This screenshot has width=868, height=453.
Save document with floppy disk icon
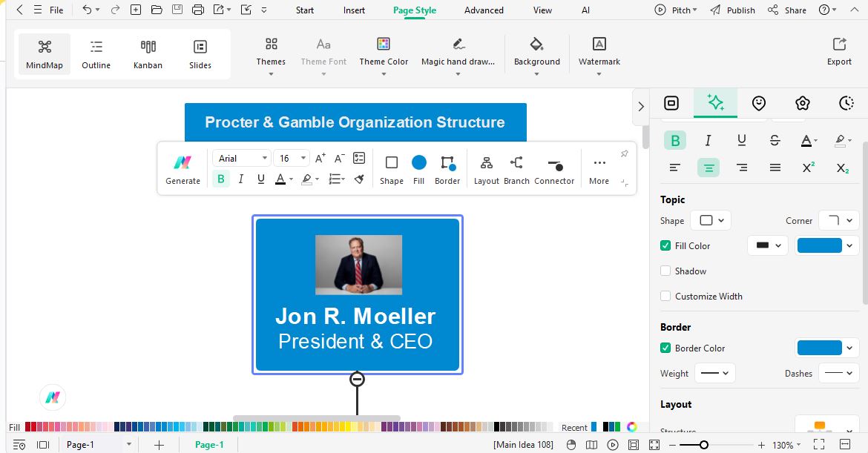(x=177, y=10)
